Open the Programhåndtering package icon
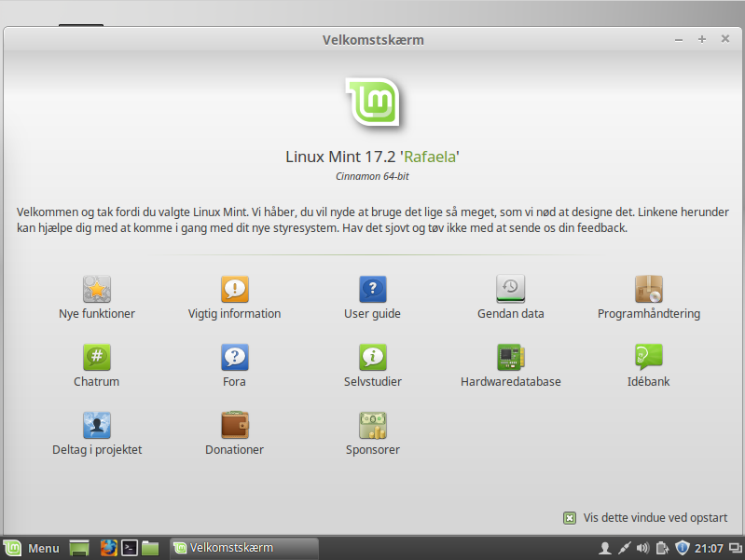This screenshot has width=745, height=560. pos(649,289)
